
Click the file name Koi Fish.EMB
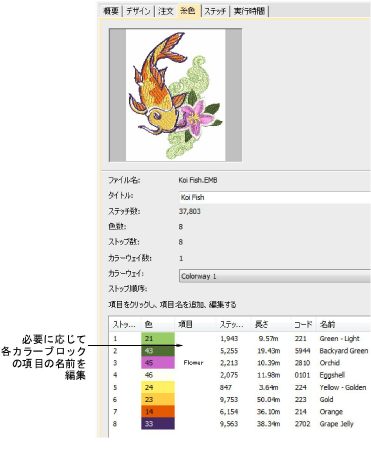point(198,180)
